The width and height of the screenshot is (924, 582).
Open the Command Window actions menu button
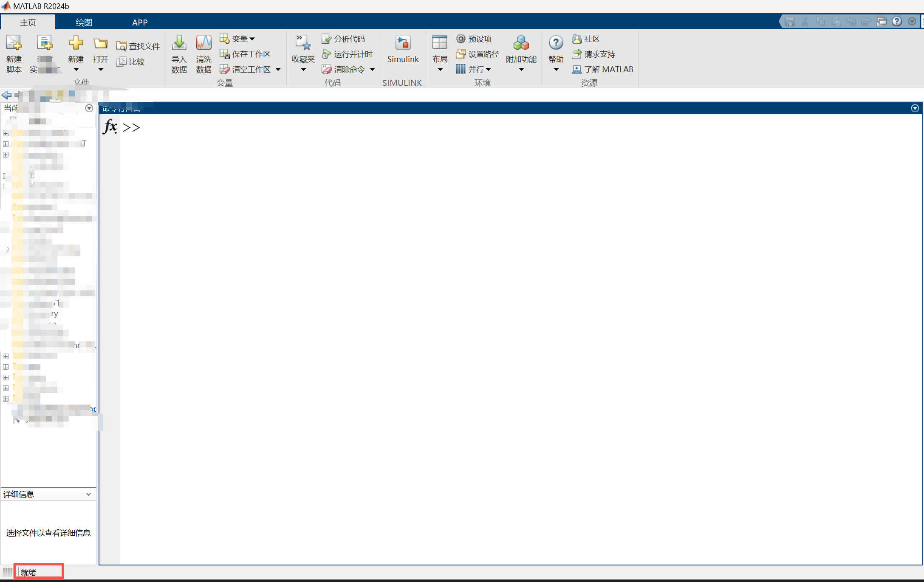[x=915, y=108]
